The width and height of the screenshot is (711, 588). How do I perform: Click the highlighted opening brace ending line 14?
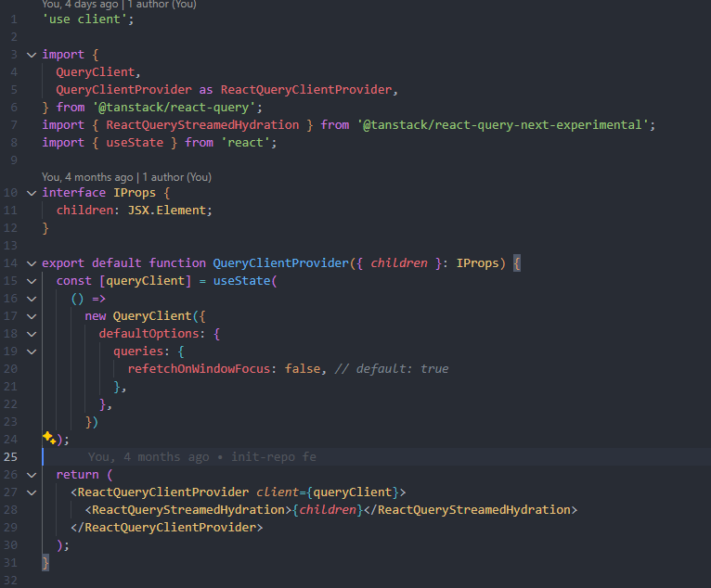coord(516,263)
